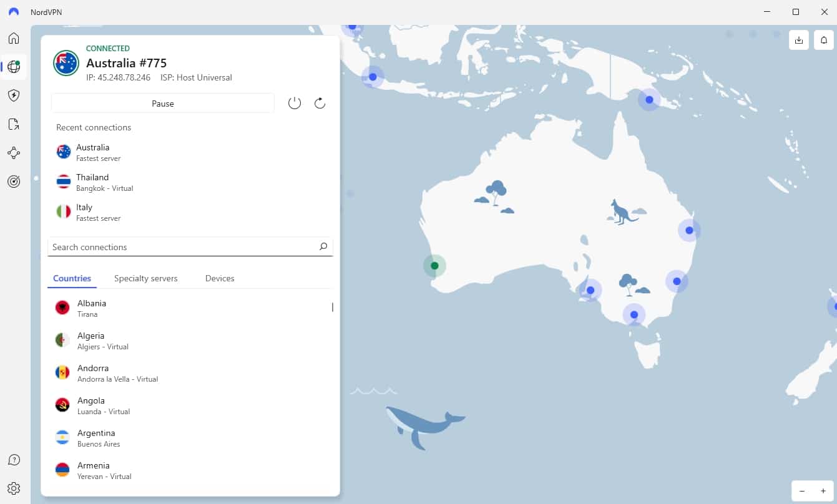The width and height of the screenshot is (837, 504).
Task: Switch to the Devices tab
Action: coord(220,278)
